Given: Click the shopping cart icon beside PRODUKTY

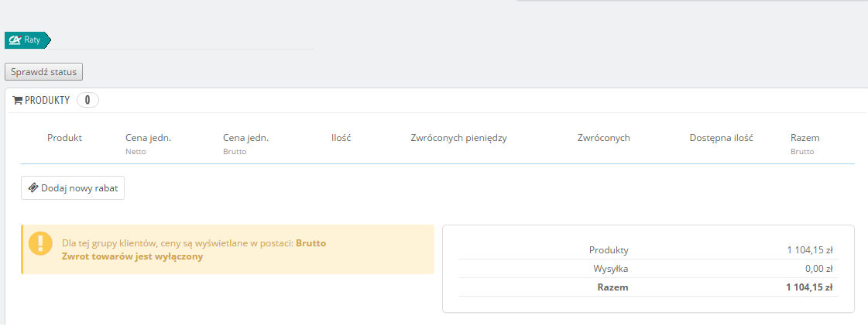Looking at the screenshot, I should (18, 101).
